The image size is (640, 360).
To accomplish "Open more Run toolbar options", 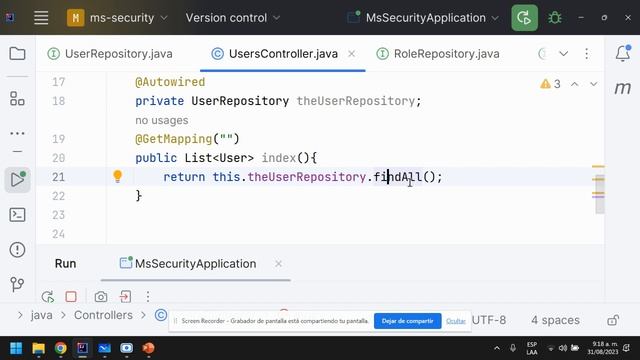I will [x=148, y=296].
